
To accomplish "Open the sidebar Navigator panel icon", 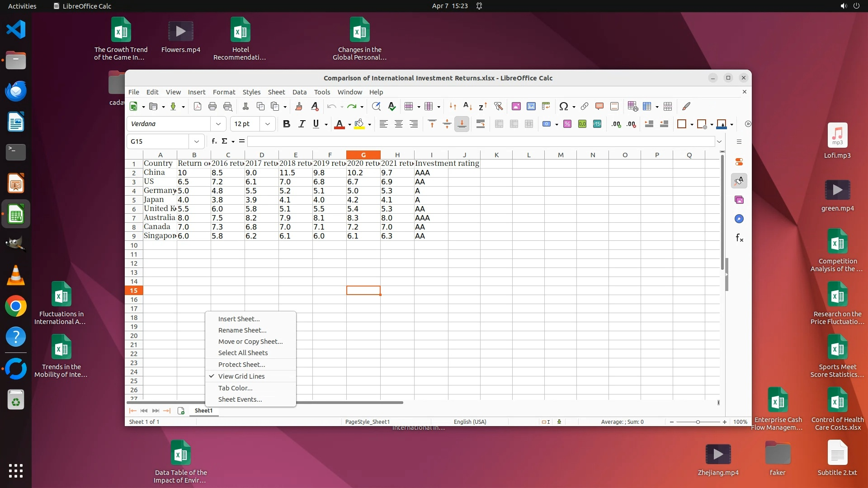I will pyautogui.click(x=739, y=219).
